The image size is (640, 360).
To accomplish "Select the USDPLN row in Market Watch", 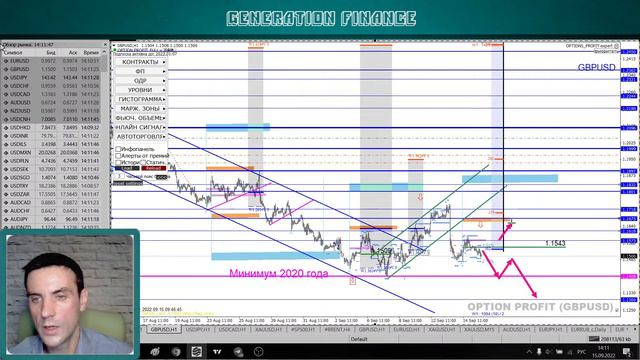I will [x=51, y=161].
